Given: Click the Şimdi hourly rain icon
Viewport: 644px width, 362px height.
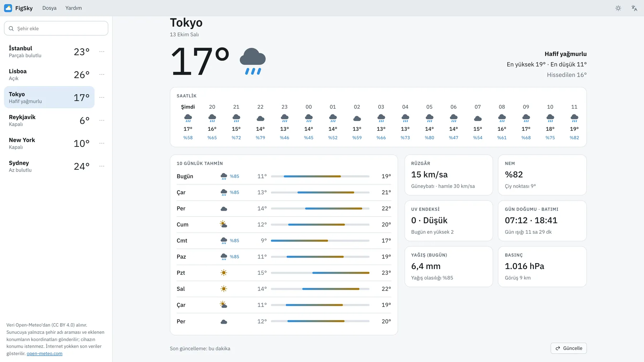Looking at the screenshot, I should 188,118.
